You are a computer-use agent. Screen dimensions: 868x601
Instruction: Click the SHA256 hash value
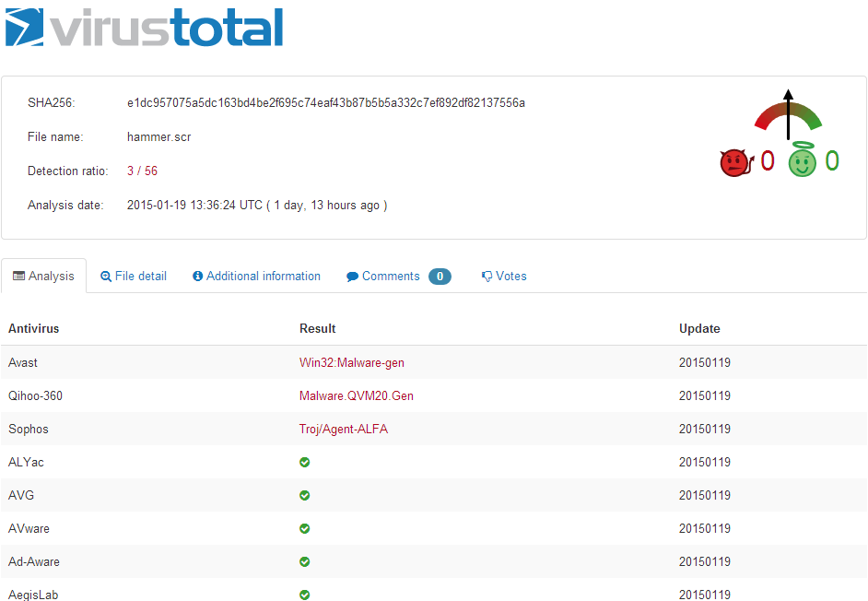pos(326,102)
